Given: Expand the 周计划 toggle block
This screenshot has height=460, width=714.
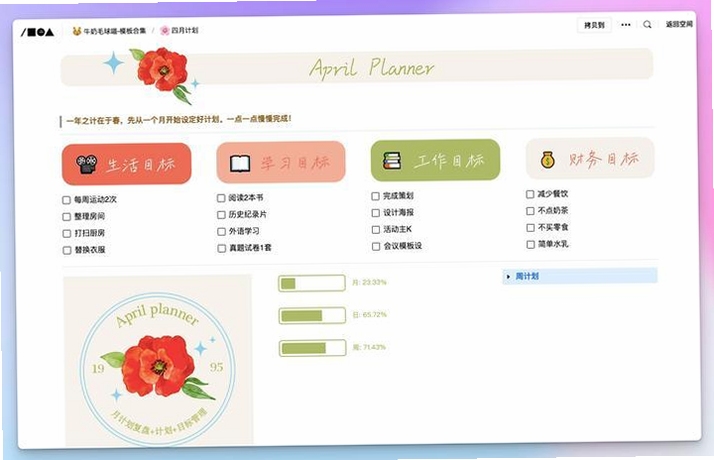Looking at the screenshot, I should tap(508, 276).
